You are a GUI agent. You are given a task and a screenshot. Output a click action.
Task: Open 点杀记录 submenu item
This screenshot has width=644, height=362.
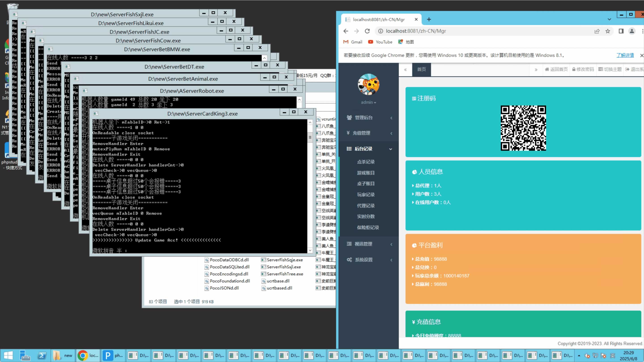366,162
